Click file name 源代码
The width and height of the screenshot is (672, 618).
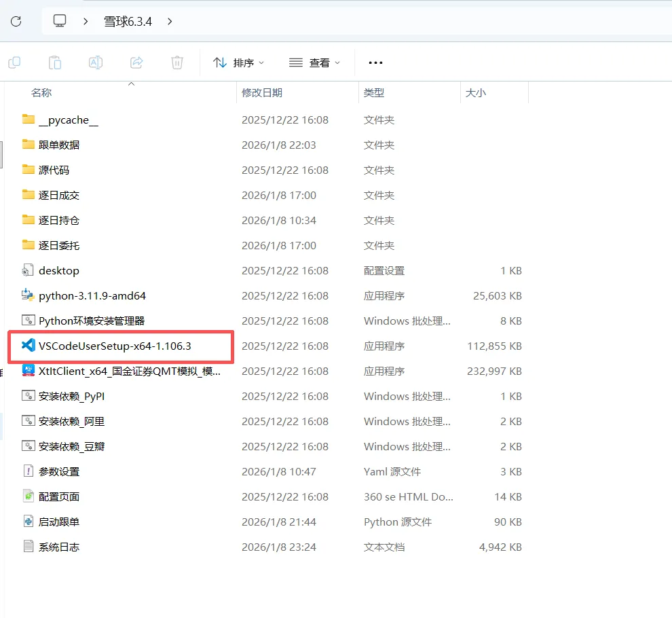(x=54, y=170)
